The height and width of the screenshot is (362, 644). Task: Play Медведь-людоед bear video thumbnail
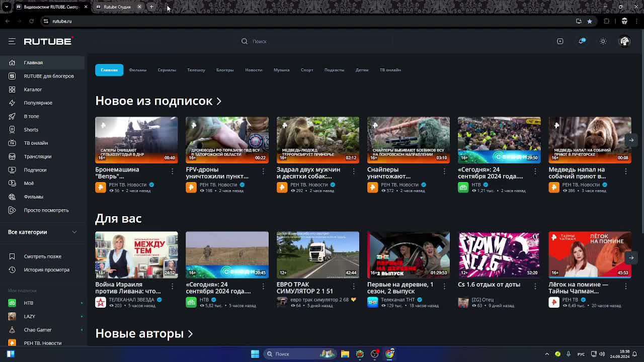click(x=318, y=140)
